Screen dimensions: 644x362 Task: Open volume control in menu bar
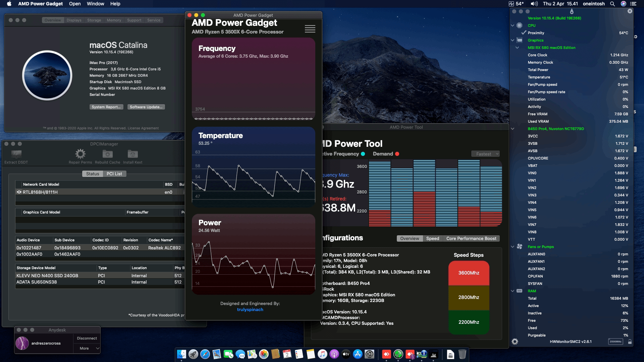[534, 4]
